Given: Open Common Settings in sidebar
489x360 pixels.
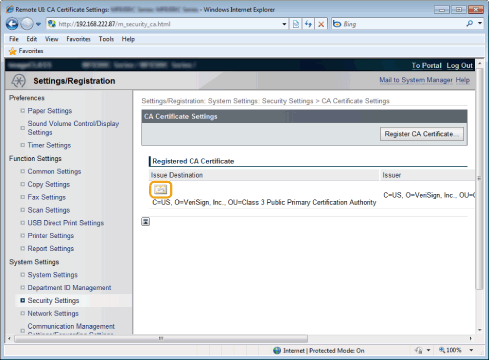Looking at the screenshot, I should pos(54,171).
